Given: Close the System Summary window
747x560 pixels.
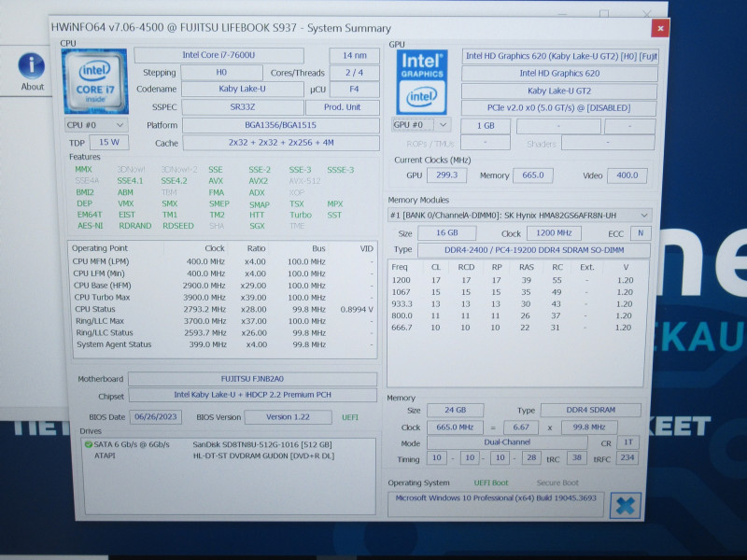Looking at the screenshot, I should [660, 28].
